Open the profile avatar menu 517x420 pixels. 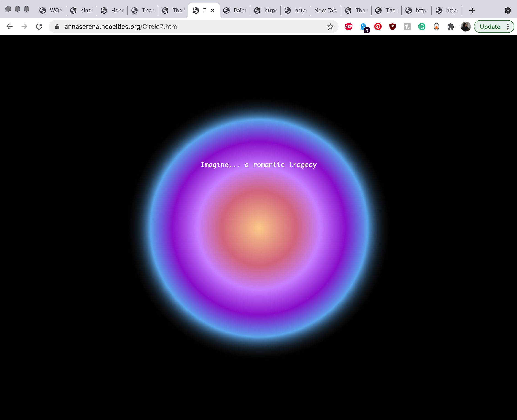(x=466, y=27)
